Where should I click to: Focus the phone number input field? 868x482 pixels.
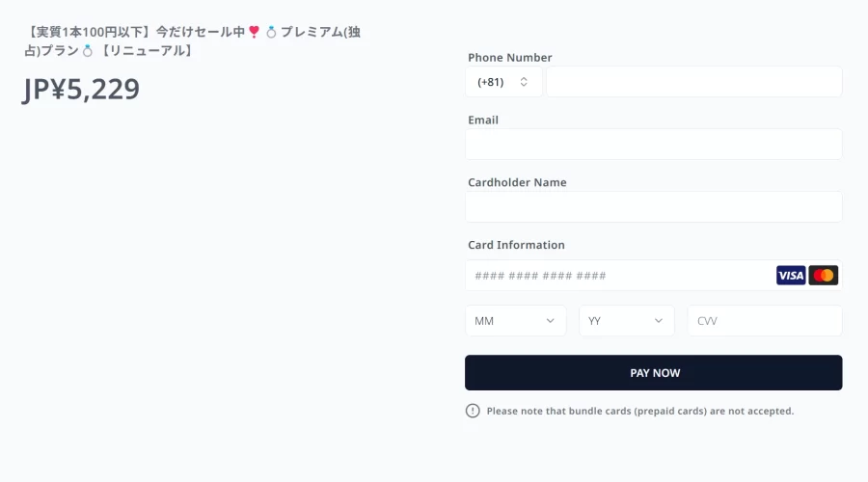point(694,82)
